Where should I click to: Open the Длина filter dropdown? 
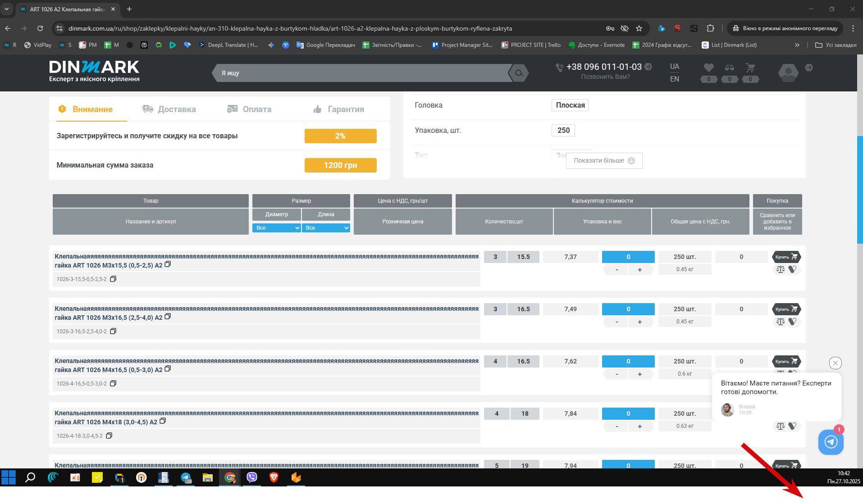(x=326, y=228)
